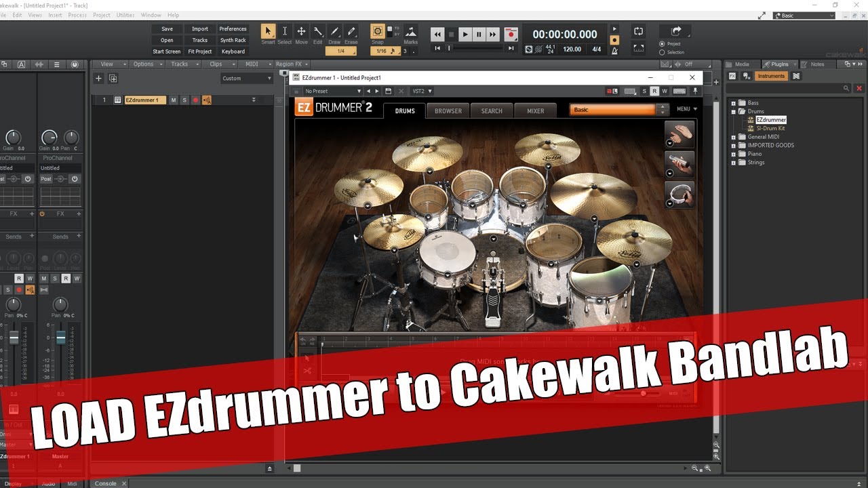Open the tambourine instrument thumbnail
868x488 pixels.
click(679, 195)
